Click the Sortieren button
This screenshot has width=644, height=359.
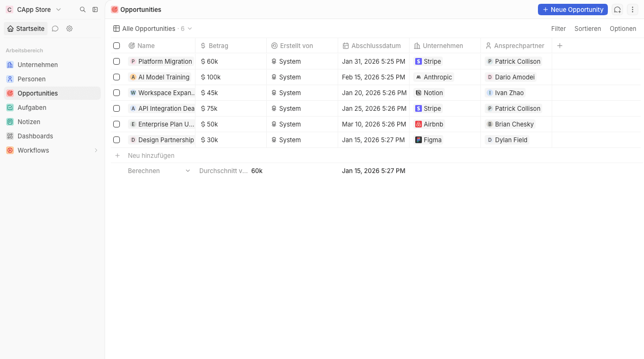pyautogui.click(x=588, y=29)
